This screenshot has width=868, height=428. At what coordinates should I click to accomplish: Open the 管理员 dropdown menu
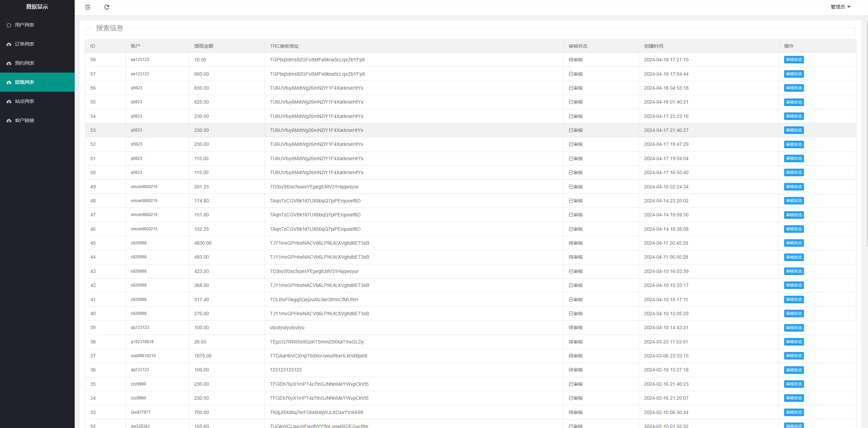click(841, 7)
